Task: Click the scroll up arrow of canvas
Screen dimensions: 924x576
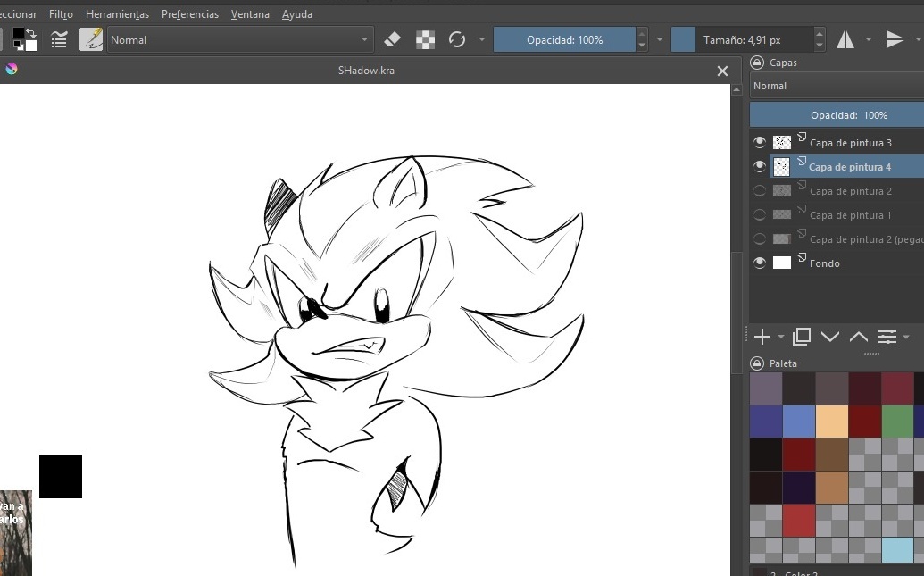Action: [x=737, y=89]
